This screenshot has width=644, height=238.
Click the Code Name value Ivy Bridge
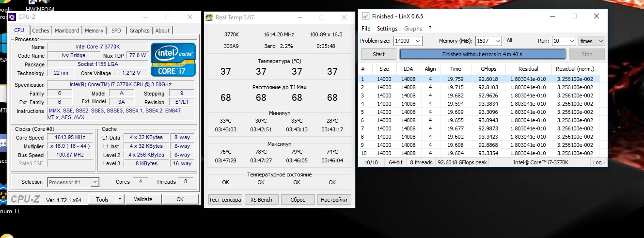[73, 56]
